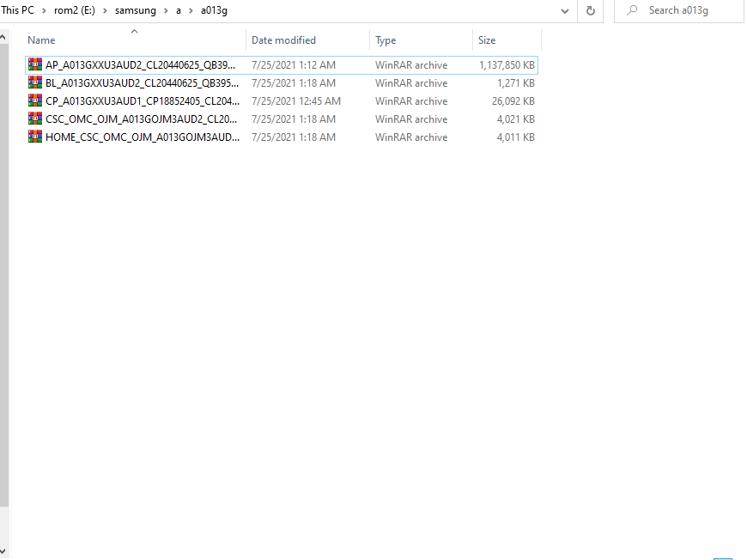Screen dimensions: 747x560
Task: Go to rom2 (E:) drive in breadcrumb
Action: click(x=75, y=10)
